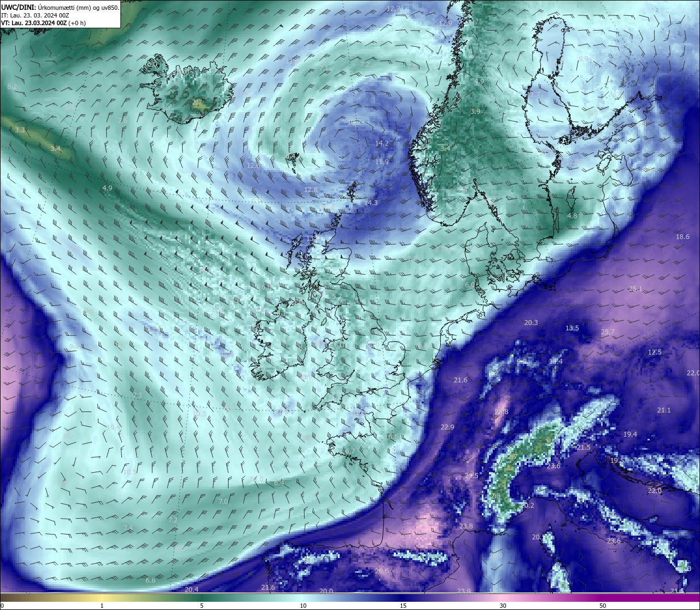Click the 6.0 value over Denmark
Image resolution: width=700 pixels, height=610 pixels.
tap(470, 285)
